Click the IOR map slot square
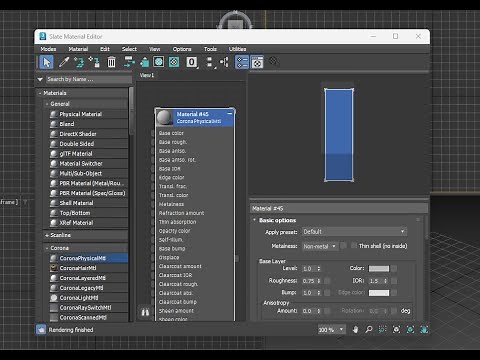The image size is (480, 360). [394, 281]
